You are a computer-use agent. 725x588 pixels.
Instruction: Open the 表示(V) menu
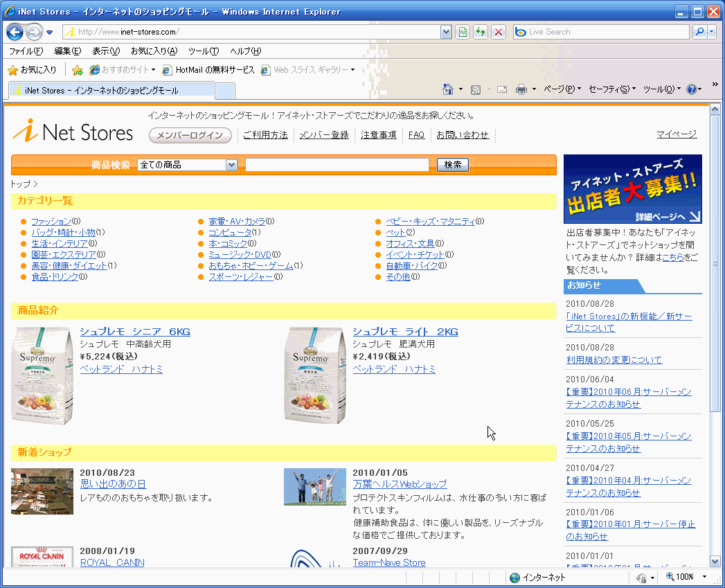click(106, 51)
